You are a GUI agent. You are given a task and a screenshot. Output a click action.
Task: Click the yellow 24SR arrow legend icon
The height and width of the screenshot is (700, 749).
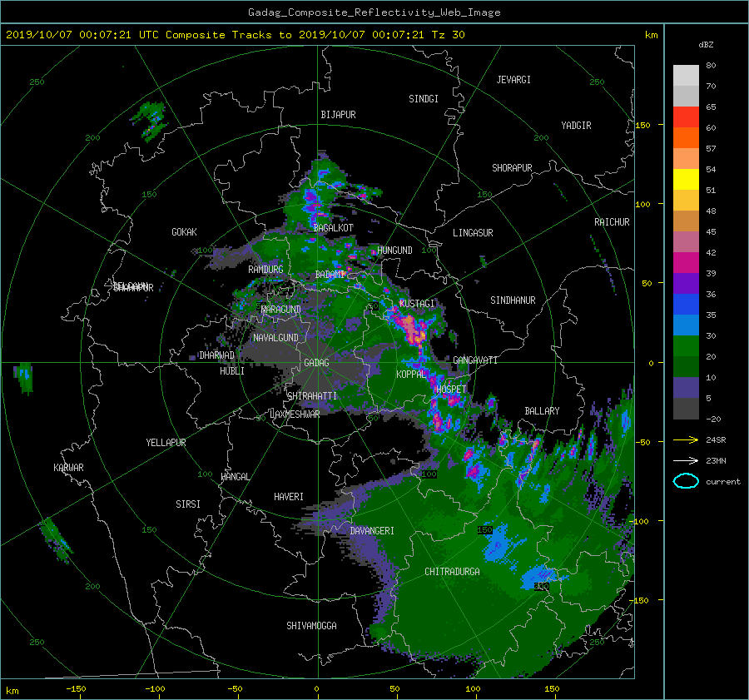[686, 439]
